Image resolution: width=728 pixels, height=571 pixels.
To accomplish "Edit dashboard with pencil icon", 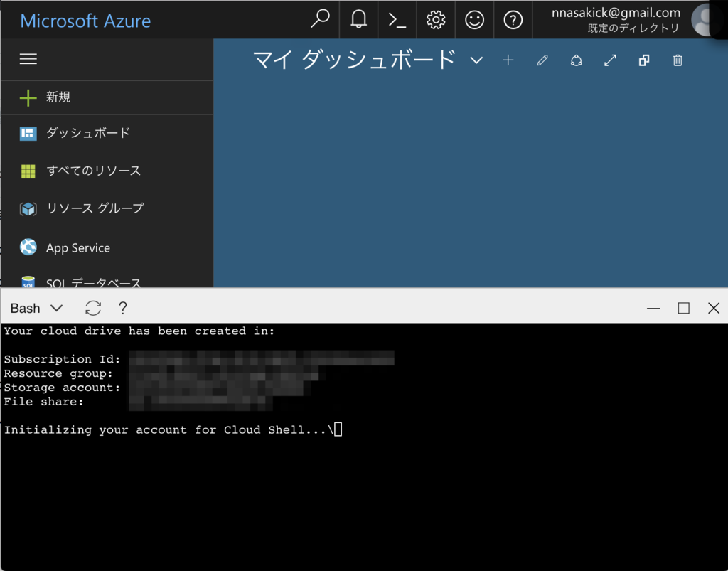I will click(542, 60).
